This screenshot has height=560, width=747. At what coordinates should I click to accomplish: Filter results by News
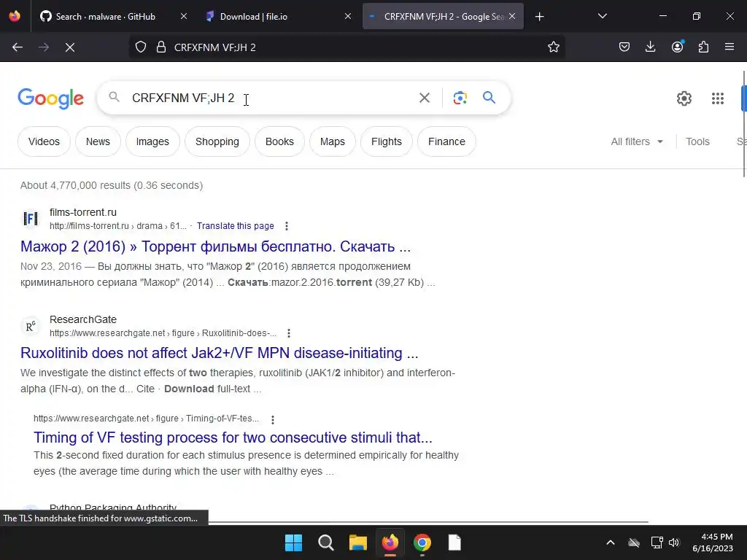(98, 141)
